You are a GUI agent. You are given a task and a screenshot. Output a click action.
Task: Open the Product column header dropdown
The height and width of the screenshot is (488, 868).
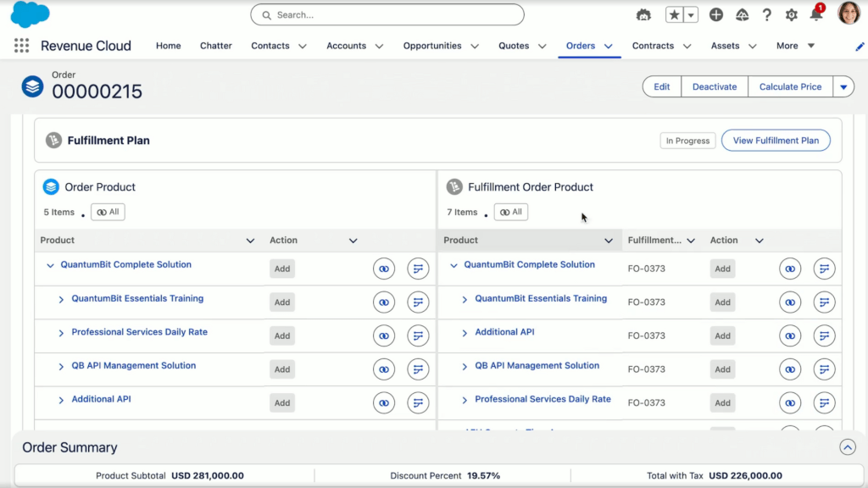pyautogui.click(x=251, y=240)
